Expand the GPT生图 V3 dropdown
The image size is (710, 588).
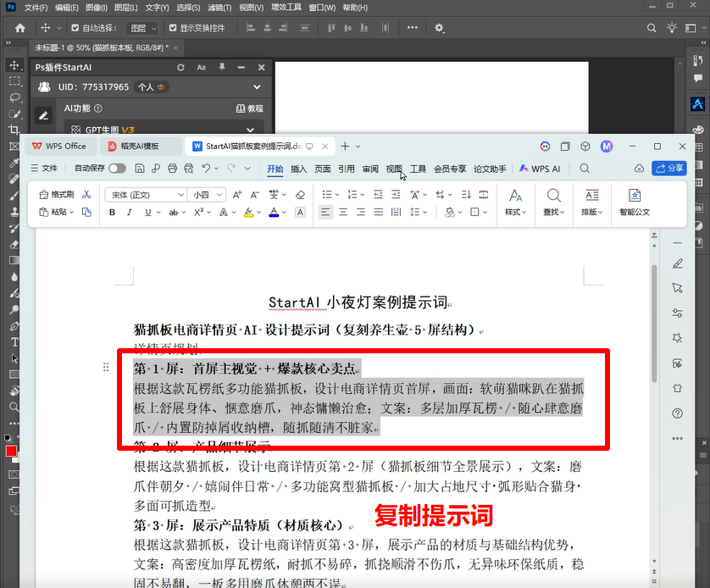click(x=250, y=130)
